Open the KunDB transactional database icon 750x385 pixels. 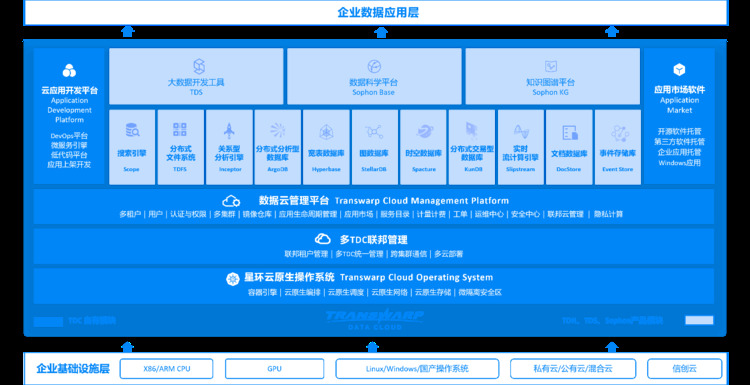(472, 131)
